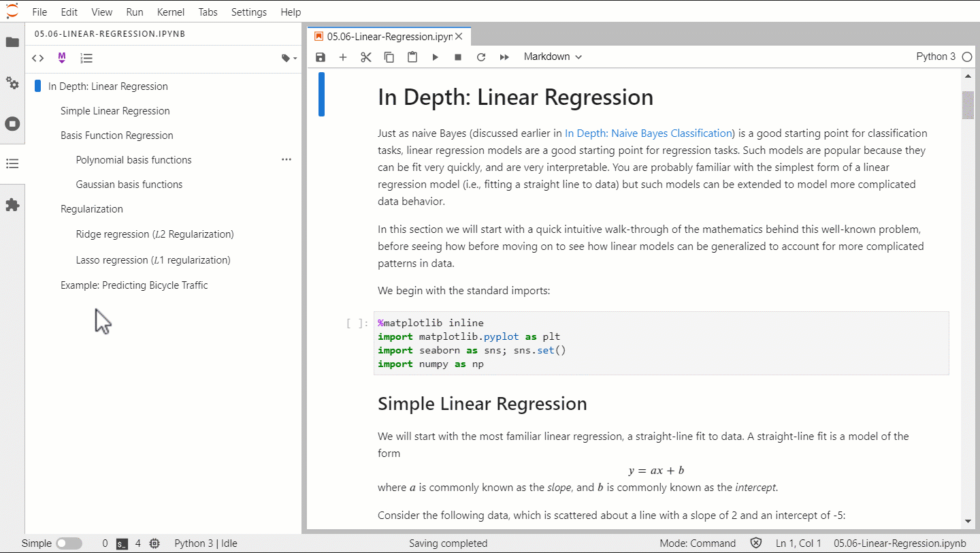Open the File Browser sidebar panel
The width and height of the screenshot is (980, 553).
click(x=12, y=42)
